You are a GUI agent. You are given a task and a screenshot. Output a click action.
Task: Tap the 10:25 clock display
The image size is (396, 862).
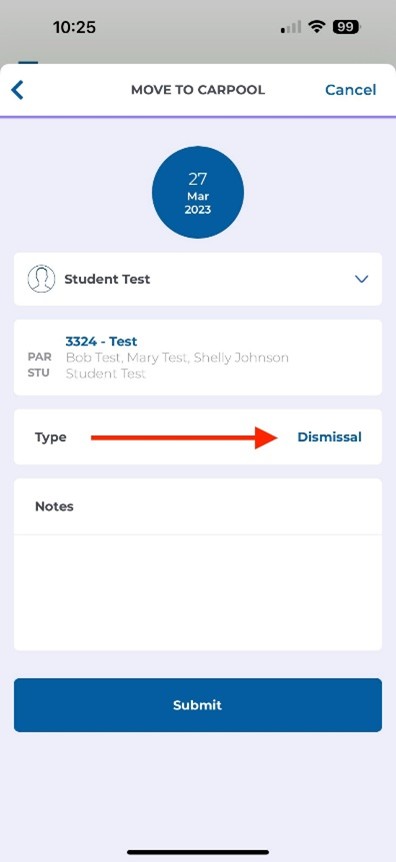point(74,27)
